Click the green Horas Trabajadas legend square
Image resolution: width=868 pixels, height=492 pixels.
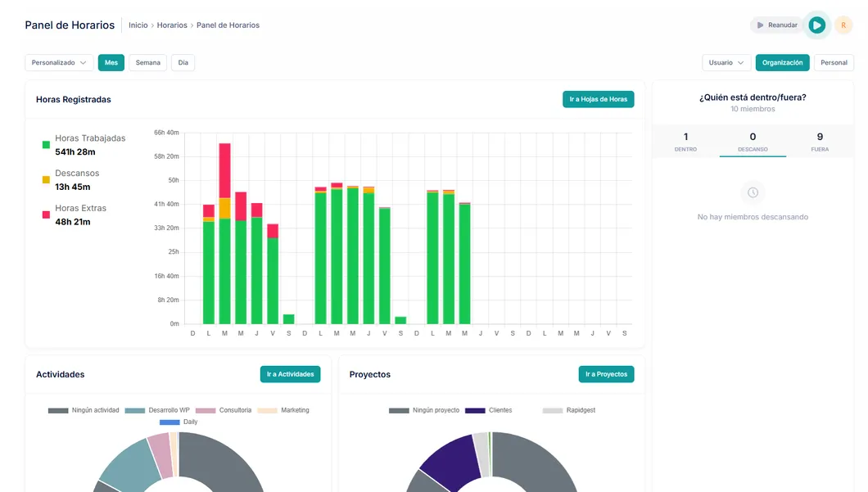point(46,145)
